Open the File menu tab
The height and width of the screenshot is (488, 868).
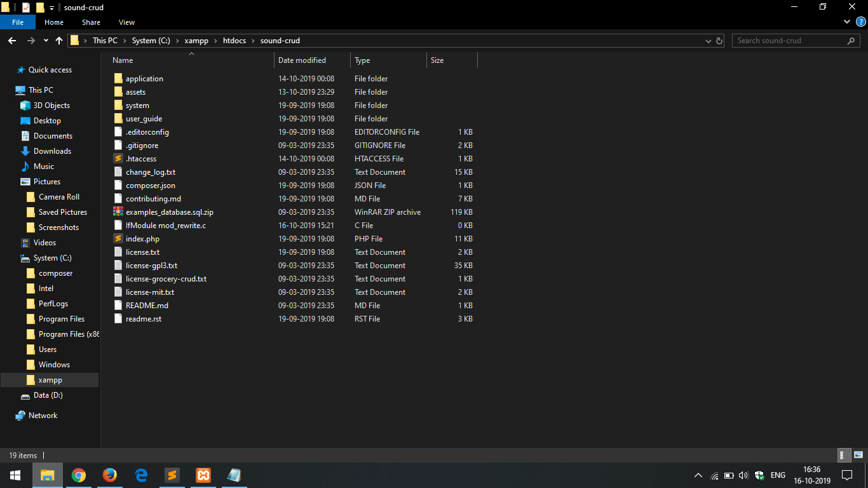click(x=18, y=22)
